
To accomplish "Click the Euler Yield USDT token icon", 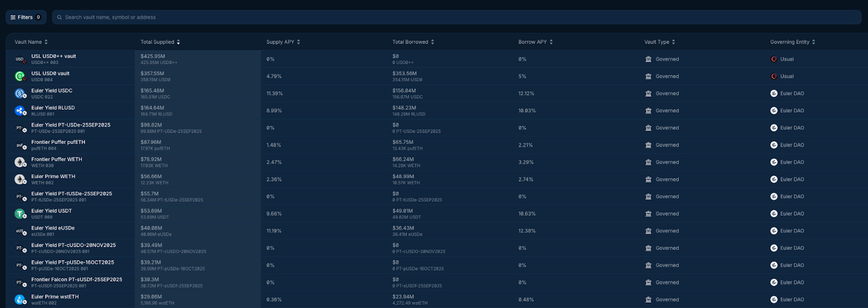I will 20,214.
